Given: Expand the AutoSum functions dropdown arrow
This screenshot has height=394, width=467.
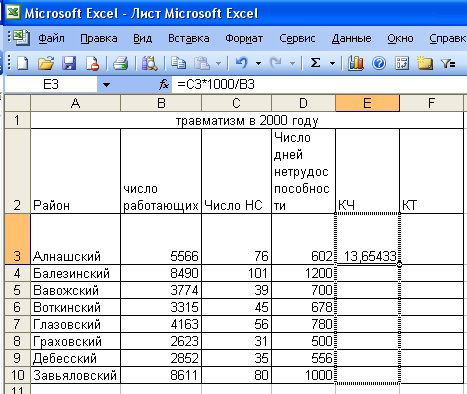Looking at the screenshot, I should pos(332,63).
